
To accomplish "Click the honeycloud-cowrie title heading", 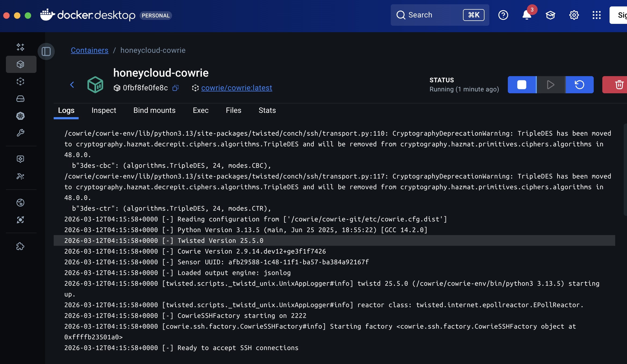I will [x=161, y=73].
